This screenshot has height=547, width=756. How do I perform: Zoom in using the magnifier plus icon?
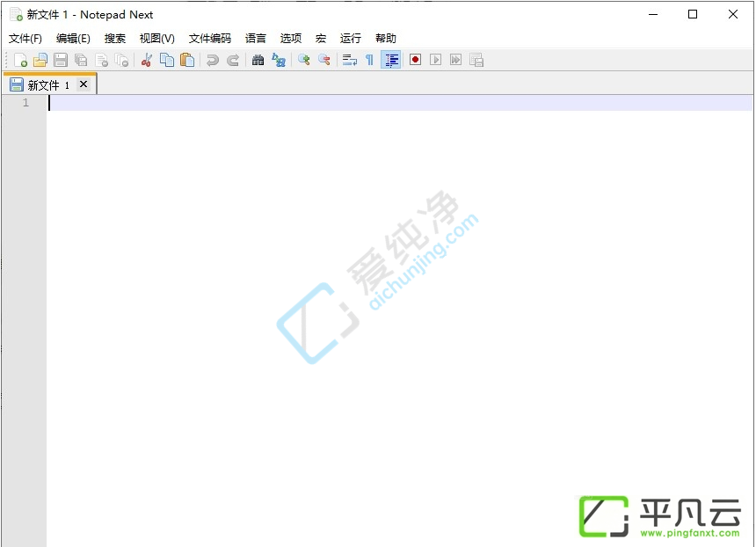pyautogui.click(x=304, y=60)
